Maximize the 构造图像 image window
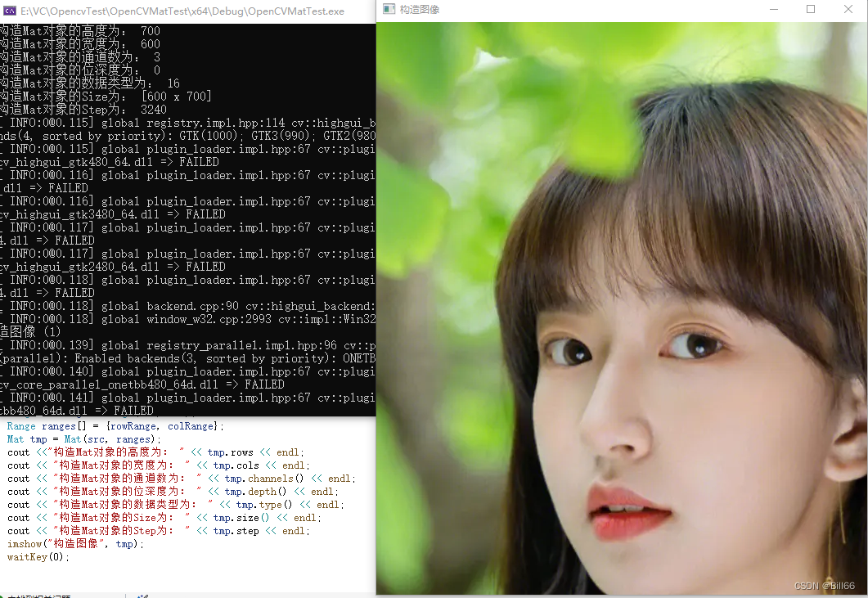Image resolution: width=868 pixels, height=598 pixels. (811, 10)
